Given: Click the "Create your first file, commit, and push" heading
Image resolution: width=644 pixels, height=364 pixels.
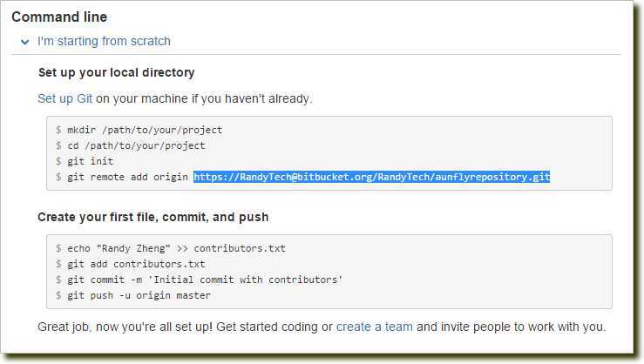Looking at the screenshot, I should point(153,217).
